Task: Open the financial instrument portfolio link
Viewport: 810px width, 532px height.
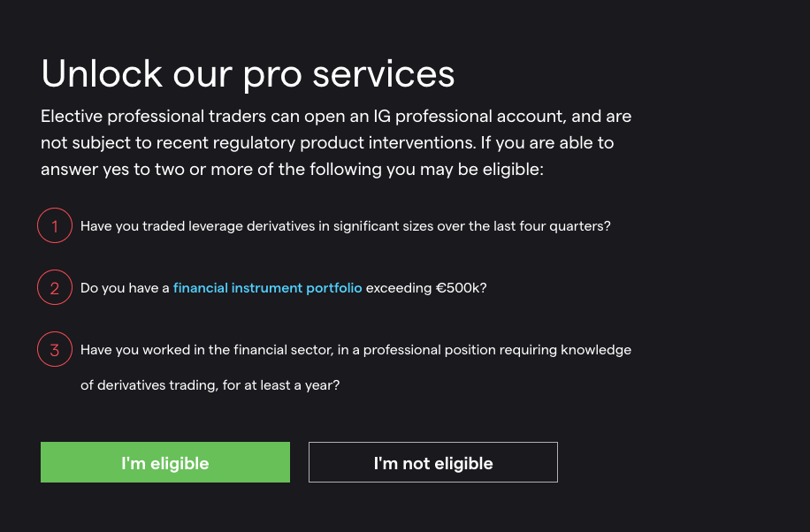Action: (268, 288)
